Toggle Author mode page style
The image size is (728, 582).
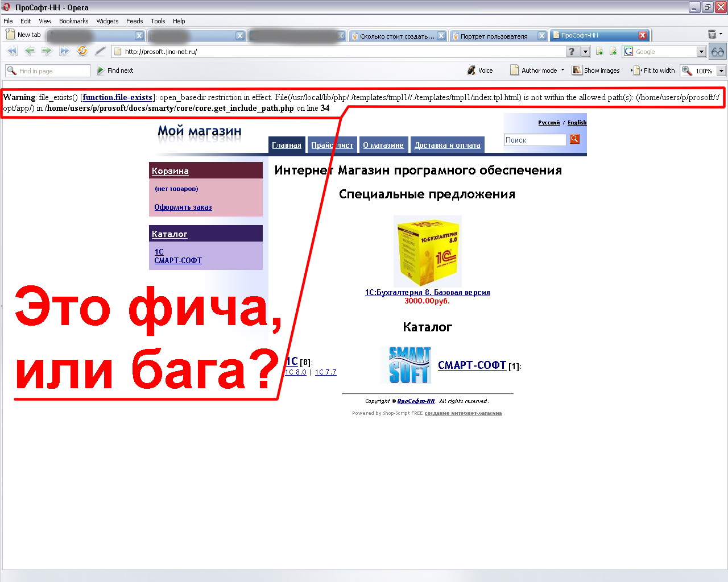(x=533, y=70)
